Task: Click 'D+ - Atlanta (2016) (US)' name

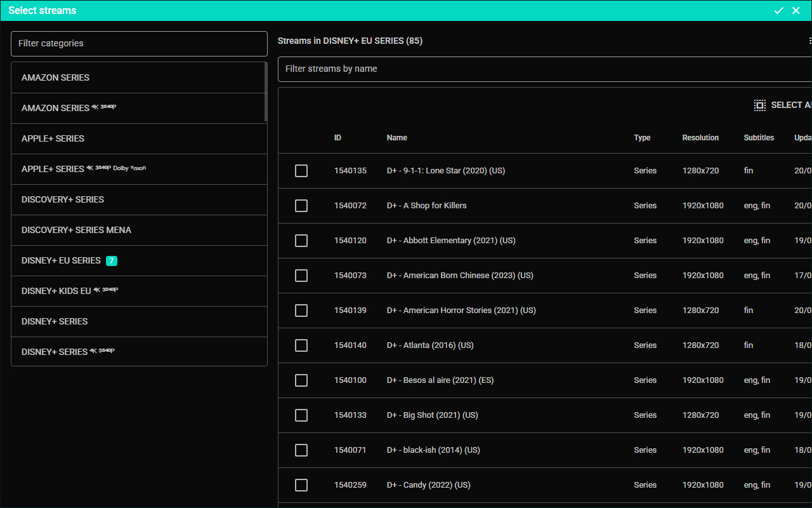Action: click(x=430, y=345)
